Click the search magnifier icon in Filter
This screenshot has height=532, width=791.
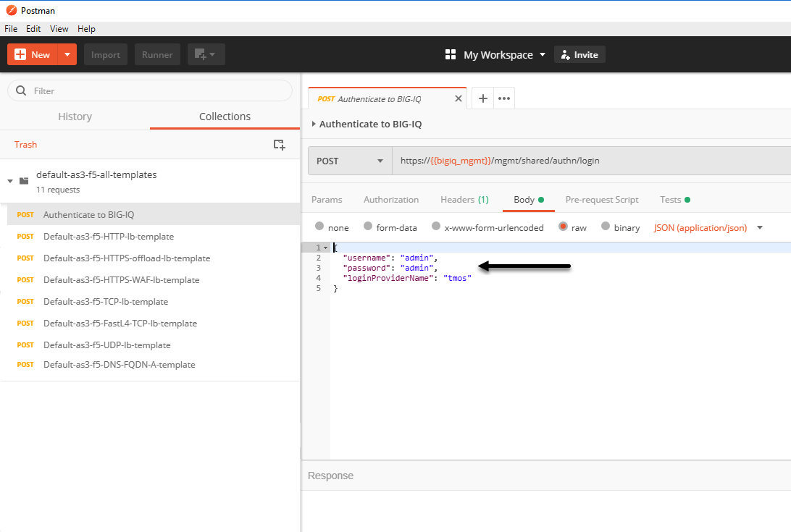click(x=21, y=90)
